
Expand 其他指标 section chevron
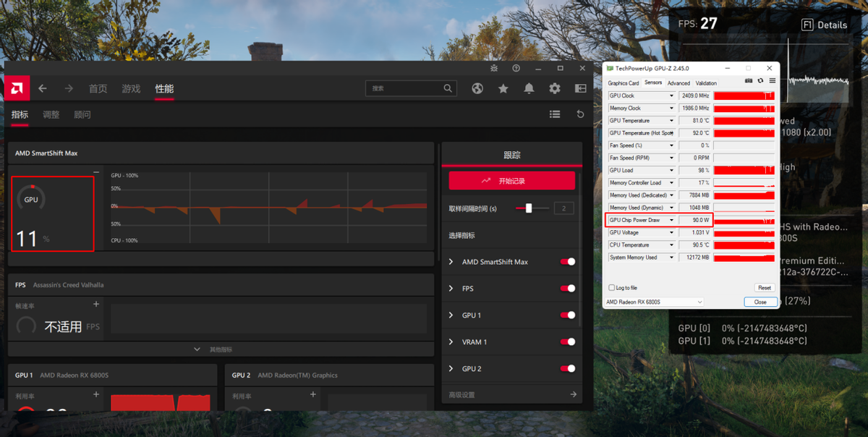(x=197, y=349)
